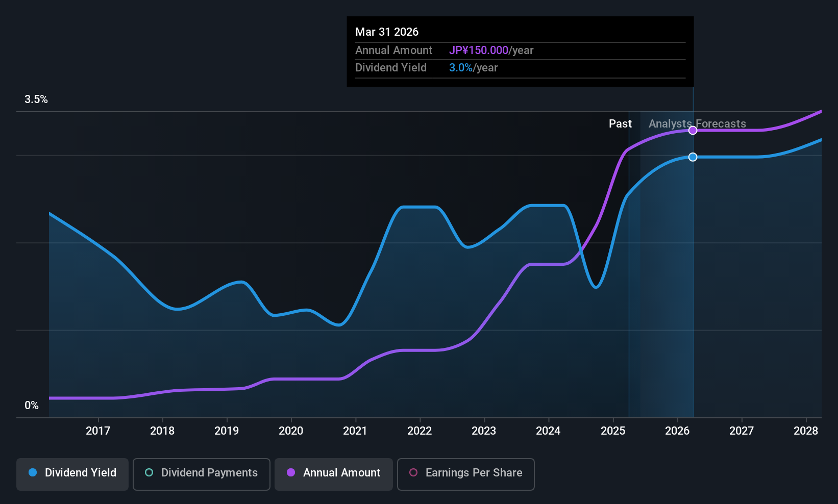Click the 2023 x-axis label
The height and width of the screenshot is (504, 838).
[x=484, y=431]
